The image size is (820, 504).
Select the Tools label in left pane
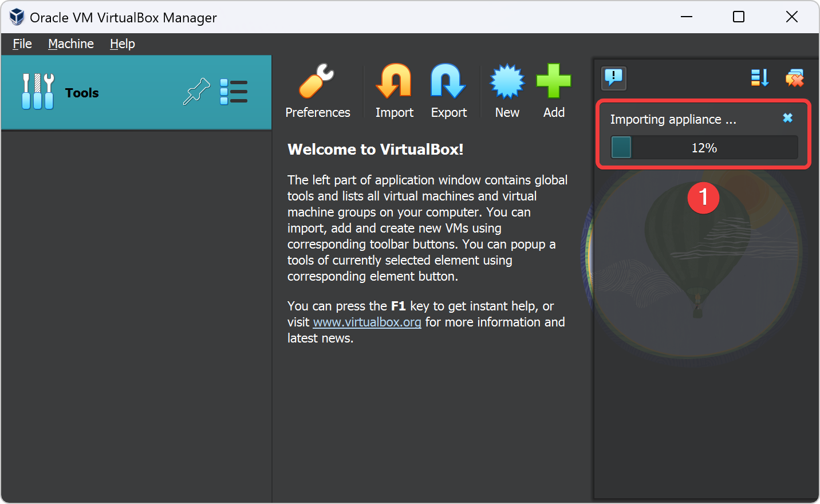click(x=82, y=93)
